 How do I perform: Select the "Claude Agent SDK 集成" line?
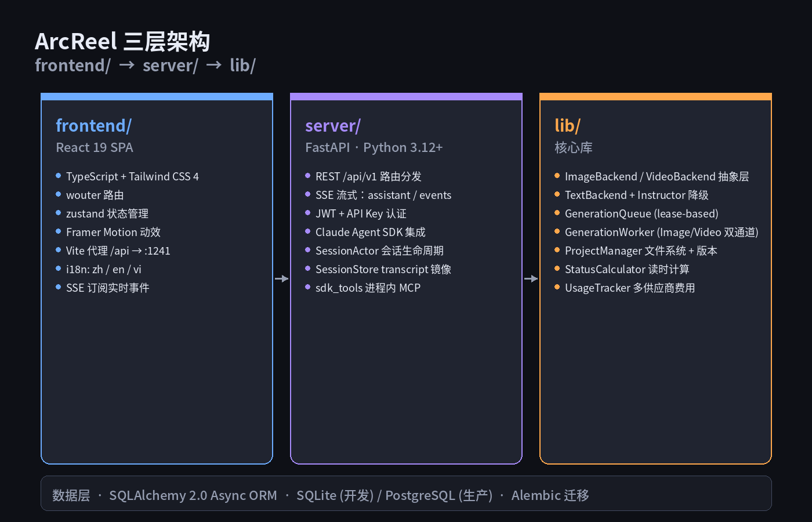371,232
